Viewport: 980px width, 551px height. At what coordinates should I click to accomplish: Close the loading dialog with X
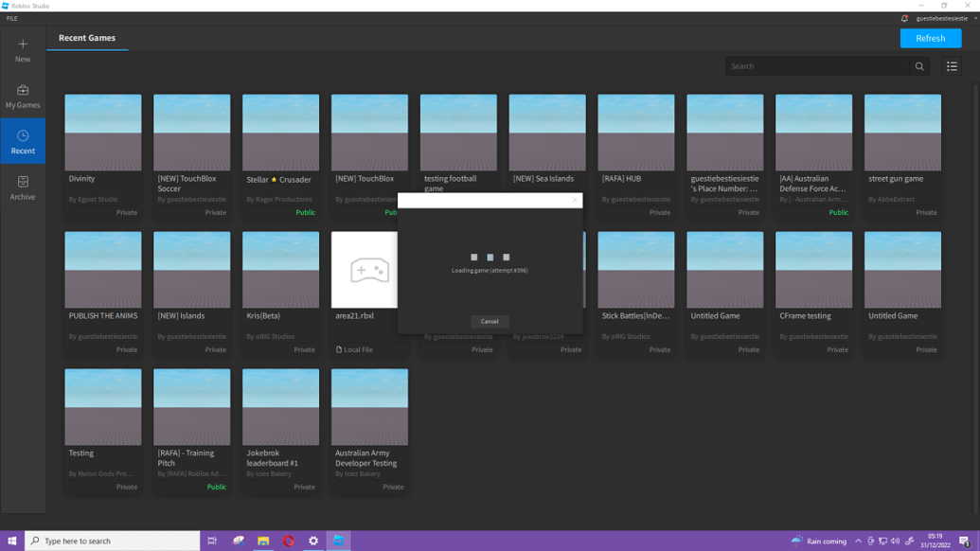coord(575,200)
